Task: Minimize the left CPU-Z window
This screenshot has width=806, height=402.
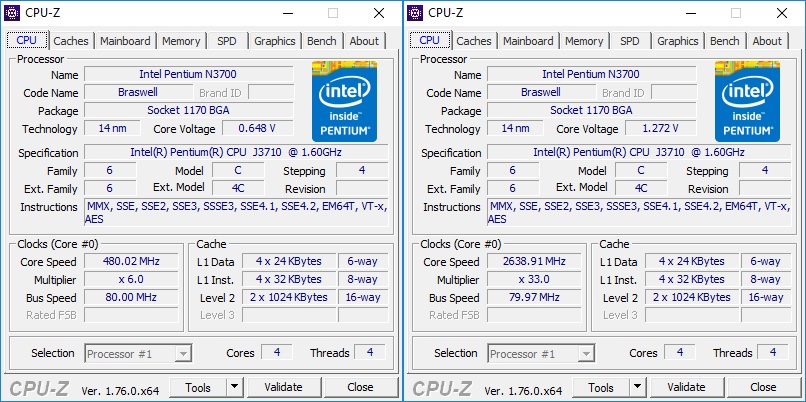Action: [287, 13]
